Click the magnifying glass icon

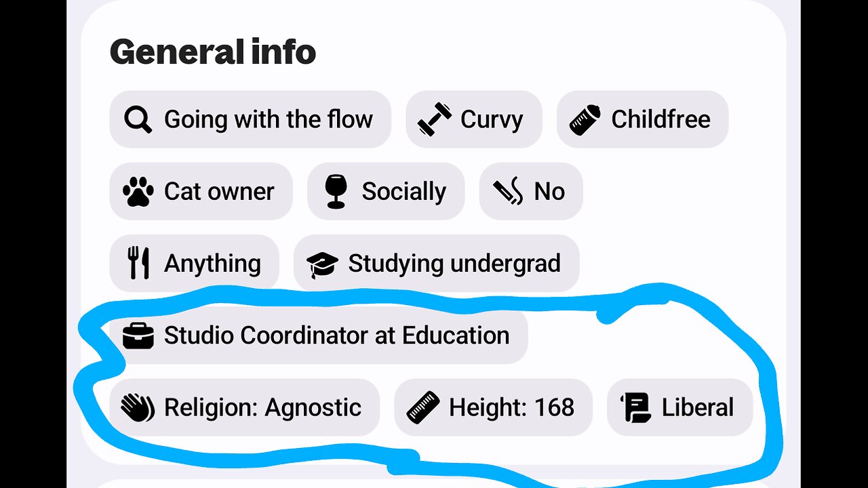click(x=138, y=120)
